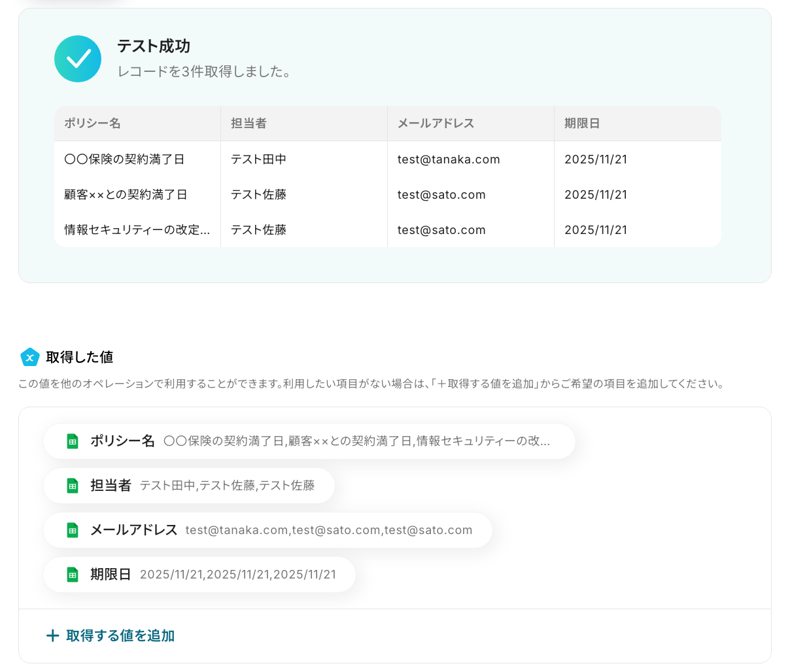Click the plus icon for 取得する値を追加
The height and width of the screenshot is (672, 790).
[x=53, y=635]
